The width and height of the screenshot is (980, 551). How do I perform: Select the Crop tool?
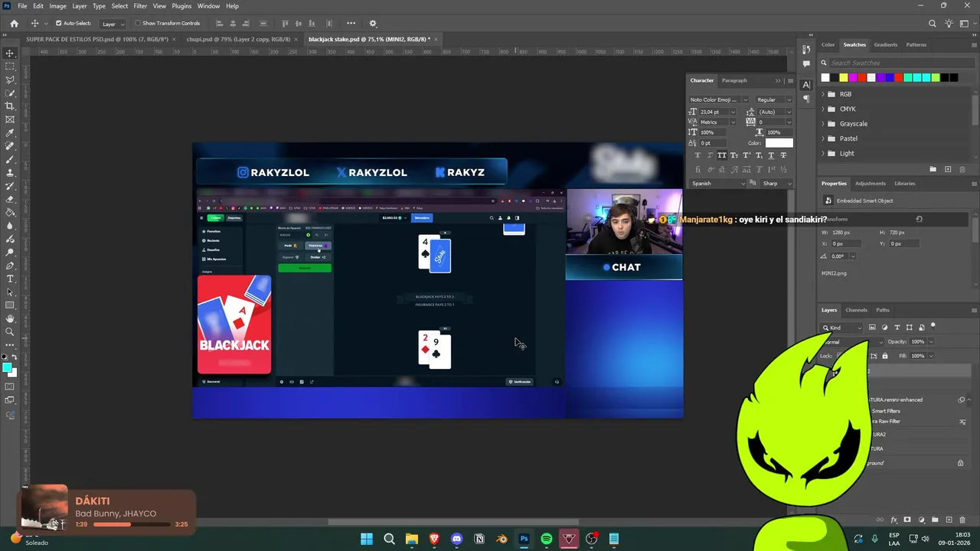pyautogui.click(x=10, y=106)
